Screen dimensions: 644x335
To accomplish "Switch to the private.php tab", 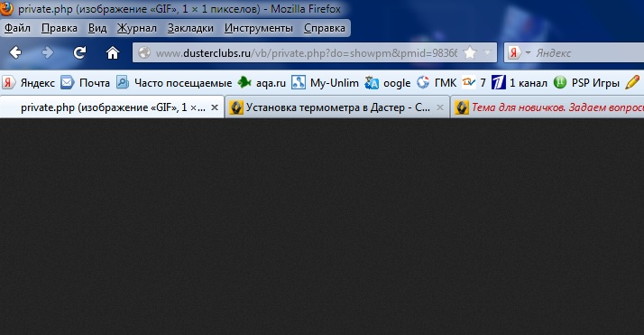I will pos(112,107).
